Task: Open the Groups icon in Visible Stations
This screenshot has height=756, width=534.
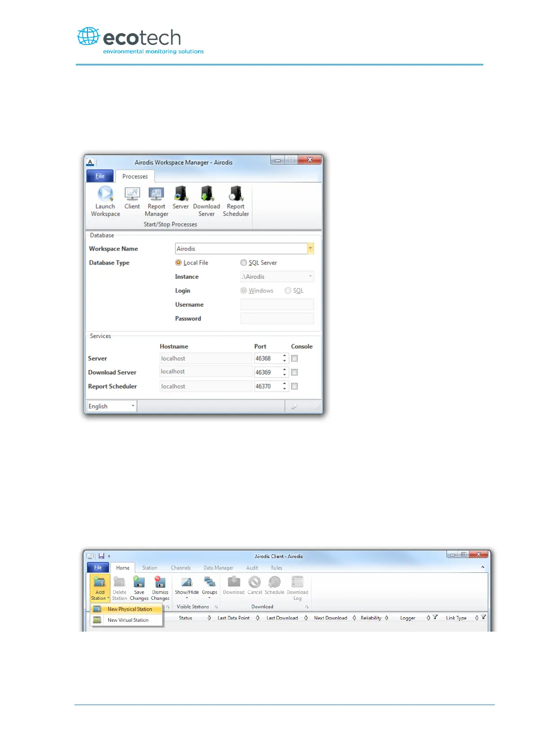Action: 210,582
